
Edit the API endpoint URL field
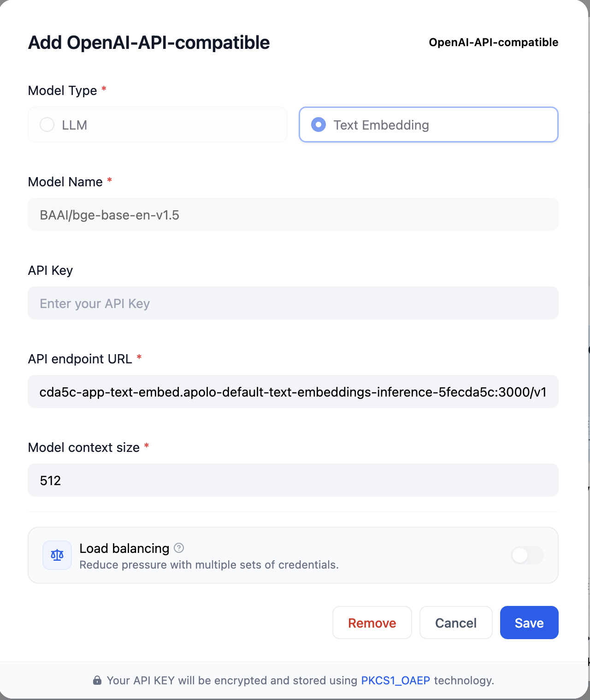(x=293, y=392)
